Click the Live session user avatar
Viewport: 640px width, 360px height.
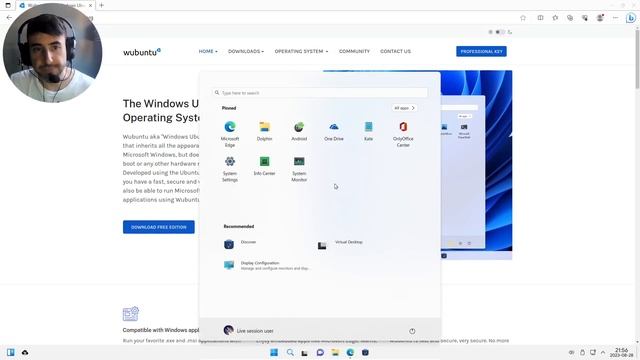coord(229,330)
